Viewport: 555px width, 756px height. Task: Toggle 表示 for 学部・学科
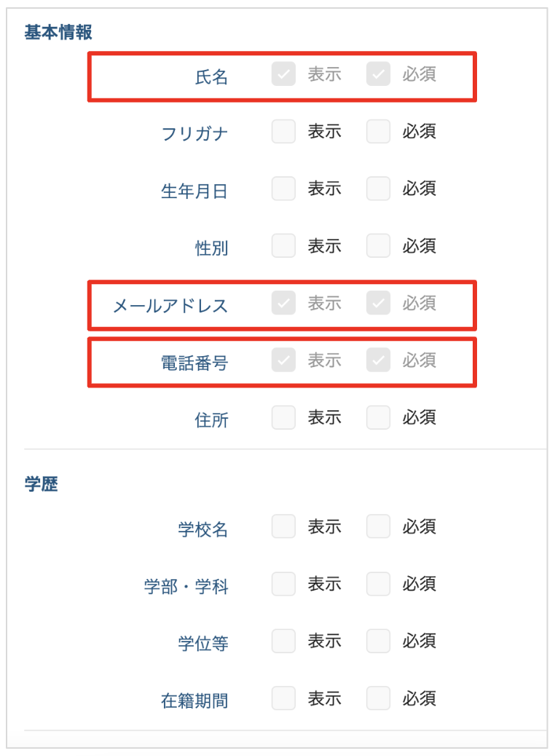coord(283,583)
